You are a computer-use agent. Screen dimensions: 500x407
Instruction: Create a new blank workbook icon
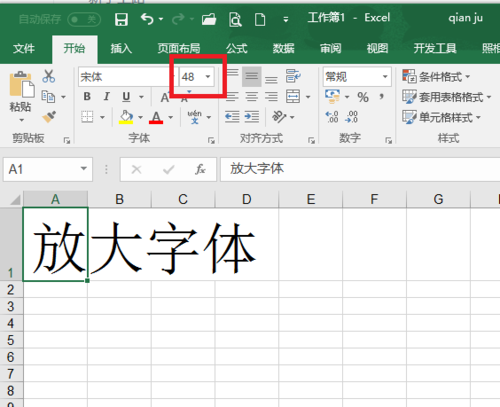260,20
